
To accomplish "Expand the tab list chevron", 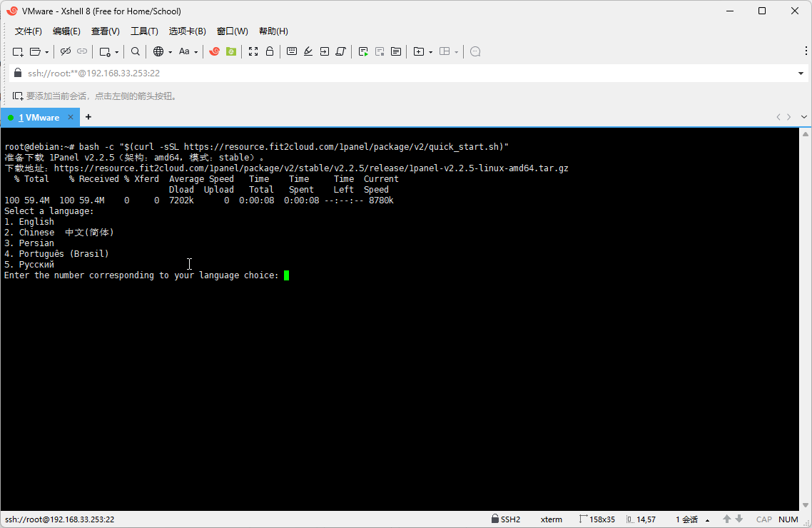I will click(803, 117).
